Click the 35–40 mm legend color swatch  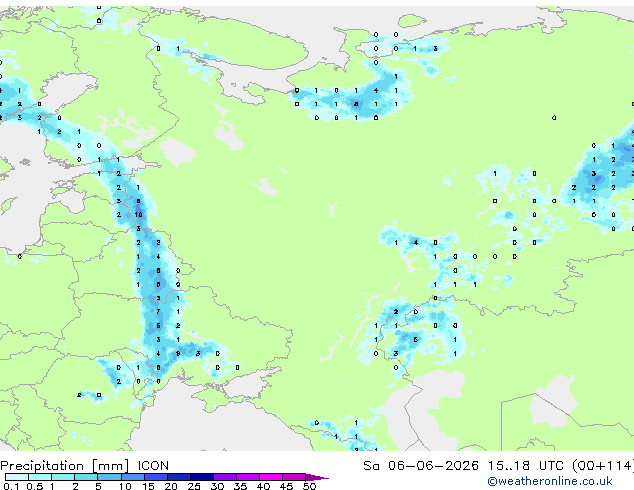248,477
